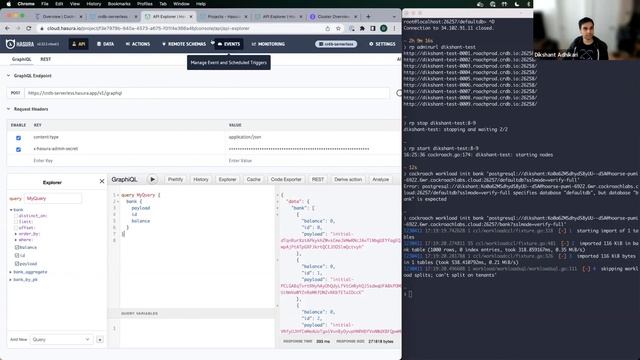Click the Enter Key header field
This screenshot has height=360, width=640.
129,161
